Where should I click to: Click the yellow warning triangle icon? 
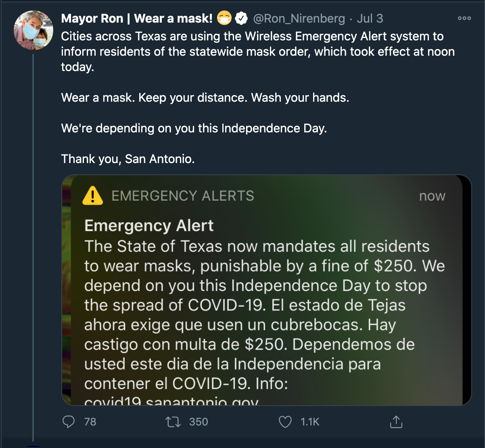point(92,196)
